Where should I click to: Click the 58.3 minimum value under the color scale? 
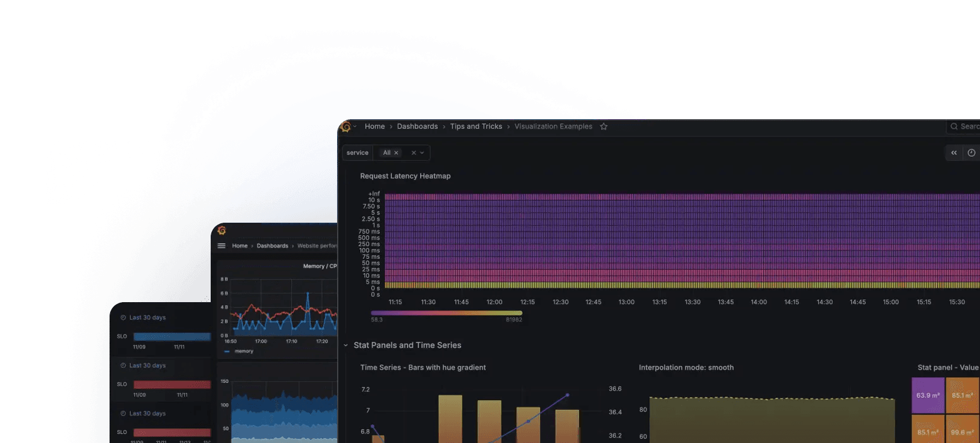[x=377, y=320]
